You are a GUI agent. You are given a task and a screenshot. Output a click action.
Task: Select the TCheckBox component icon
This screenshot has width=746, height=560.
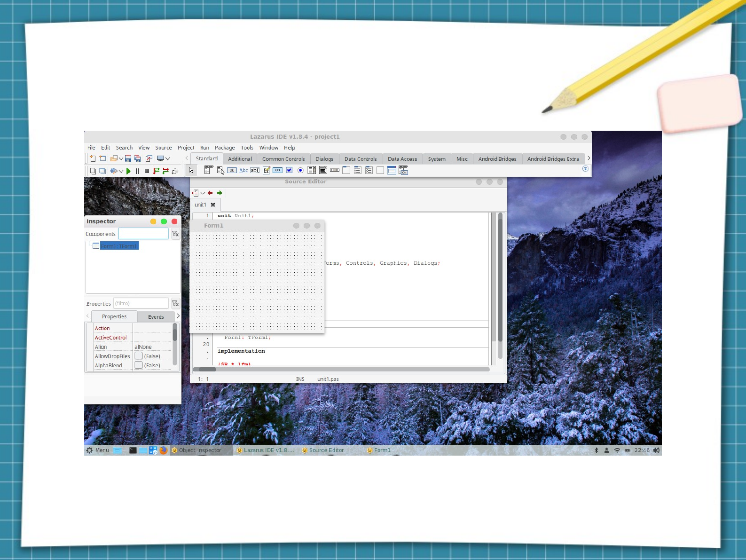point(290,170)
